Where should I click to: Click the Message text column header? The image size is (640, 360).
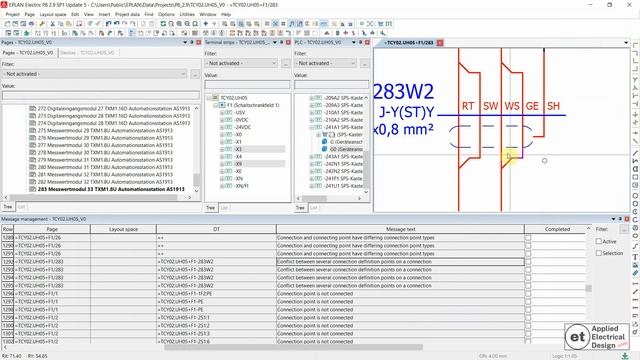pos(400,229)
